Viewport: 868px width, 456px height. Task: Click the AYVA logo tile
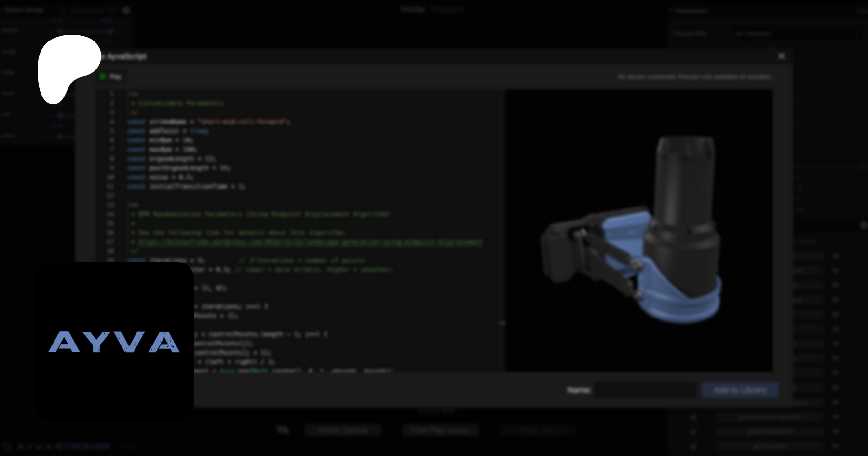pos(114,341)
